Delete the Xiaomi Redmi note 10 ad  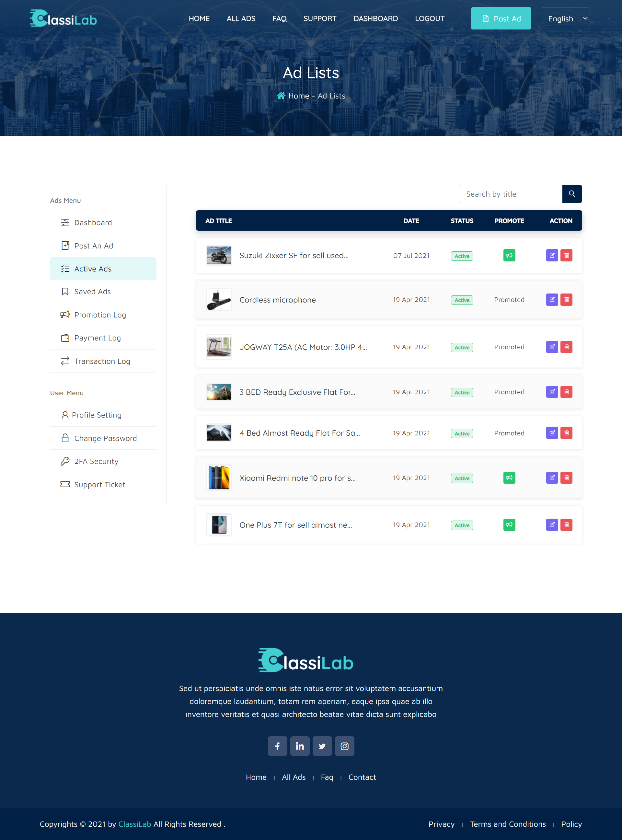tap(566, 478)
